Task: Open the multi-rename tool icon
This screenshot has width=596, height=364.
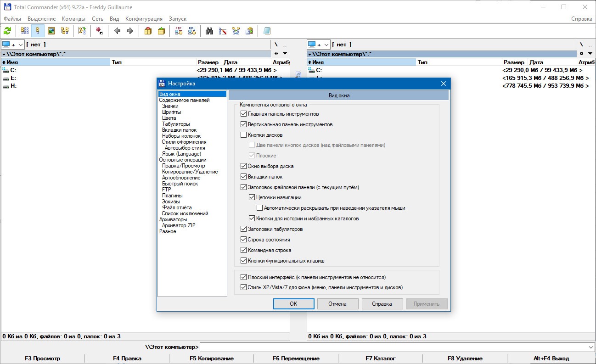Action: click(223, 31)
